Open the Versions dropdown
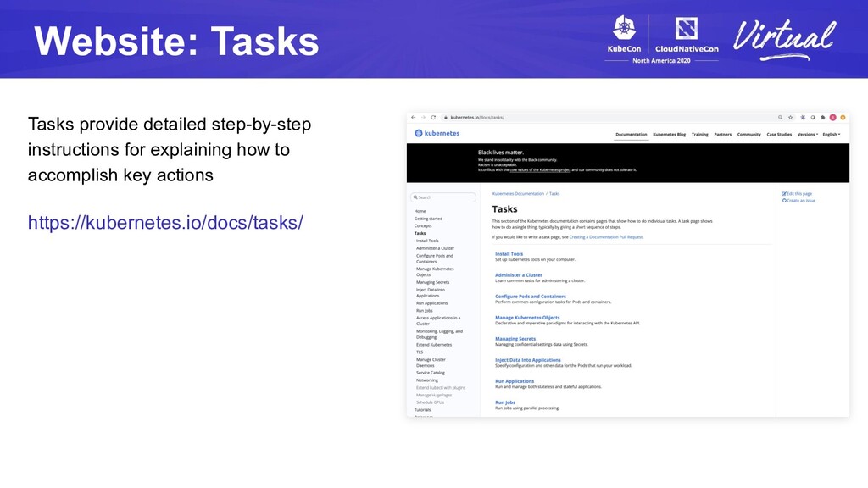This screenshot has height=488, width=868. click(807, 135)
